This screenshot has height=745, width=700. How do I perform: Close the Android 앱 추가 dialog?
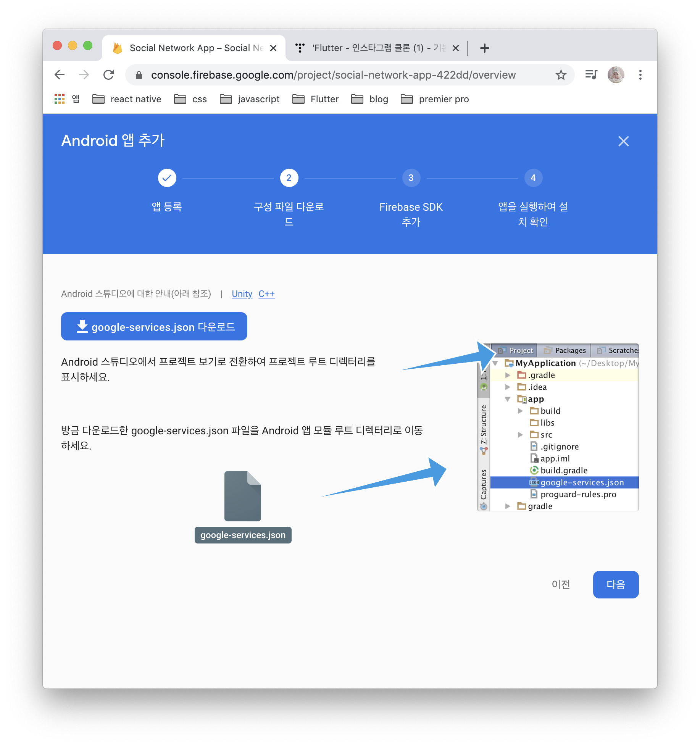tap(624, 141)
